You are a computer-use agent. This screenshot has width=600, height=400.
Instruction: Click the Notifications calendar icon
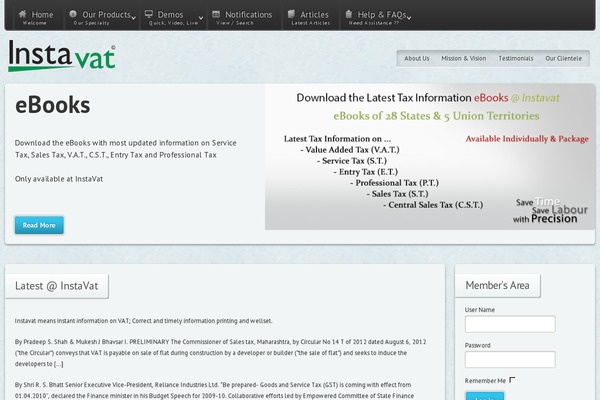pos(216,14)
